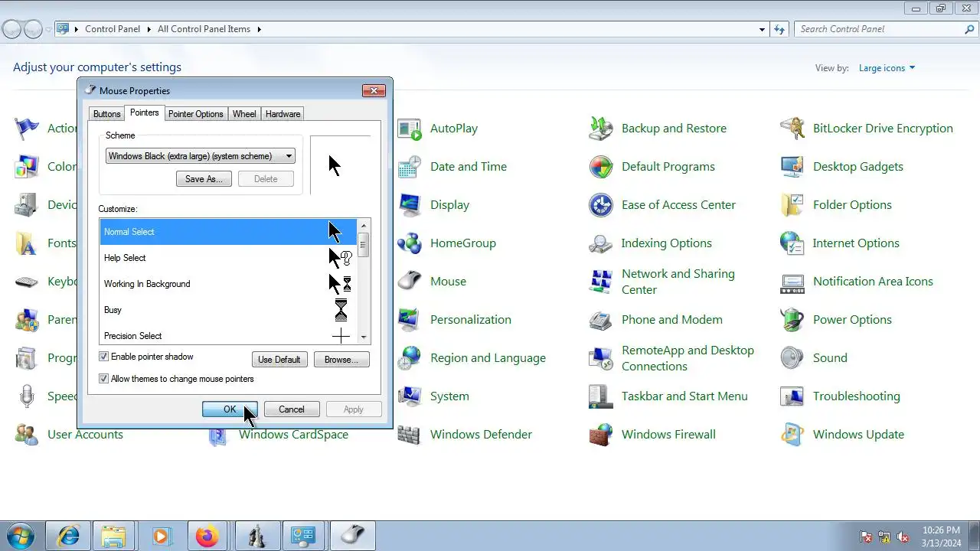The width and height of the screenshot is (980, 551).
Task: Expand the address bar history dropdown
Action: pos(762,29)
